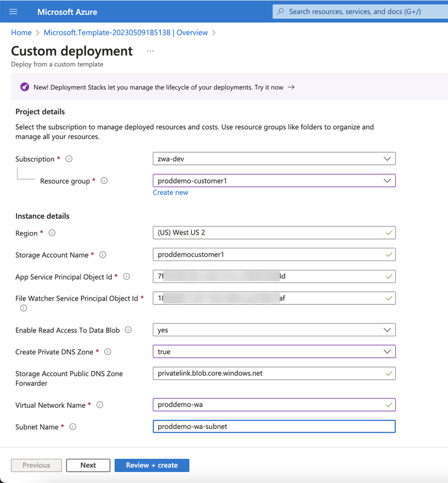448x483 pixels.
Task: Open the Subscription dropdown showing zwa-dev
Action: [274, 158]
